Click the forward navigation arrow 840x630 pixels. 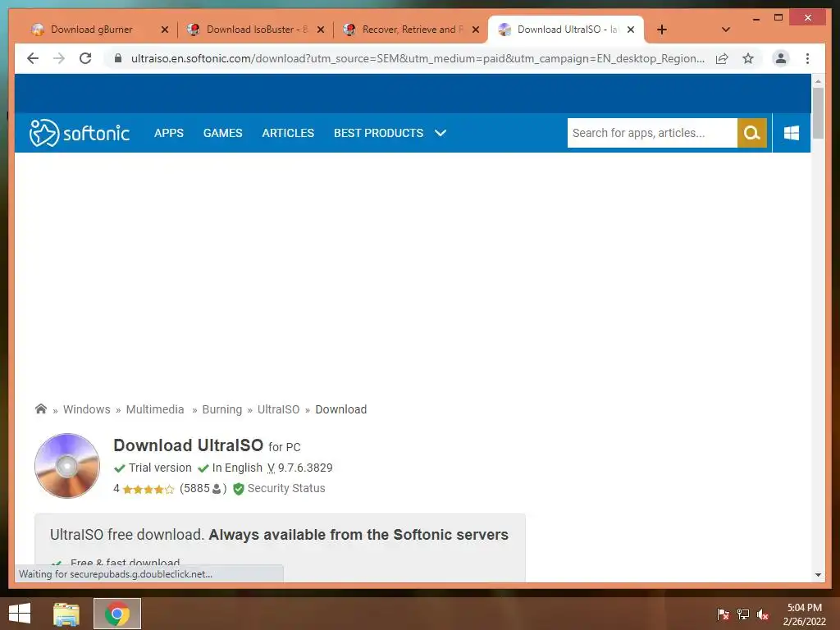click(x=59, y=58)
